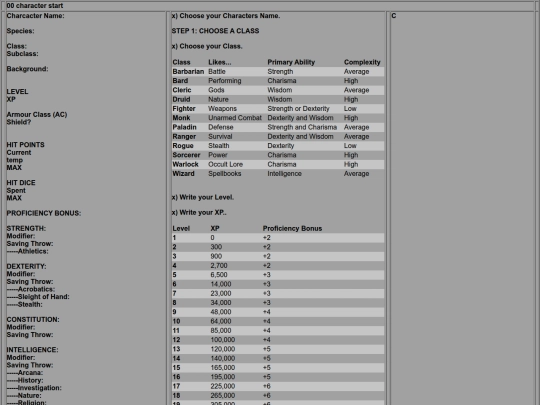Click the 'Complexity' column header
Viewport: 540px width, 405px height.
pyautogui.click(x=362, y=62)
